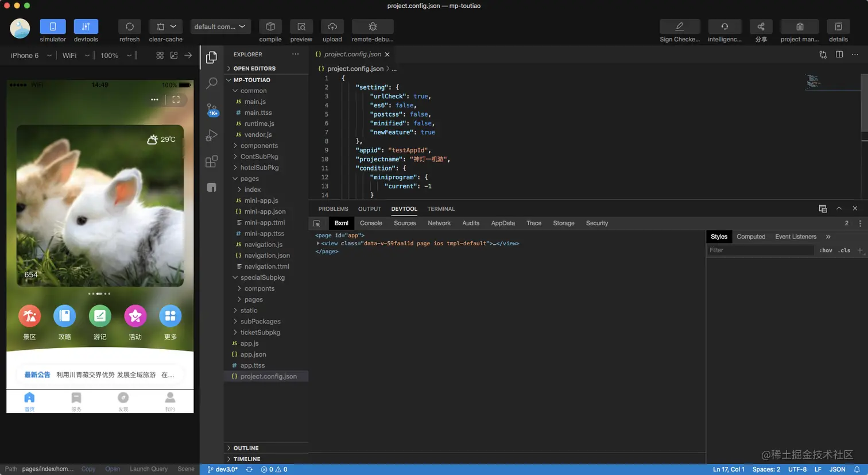Open the 100% zoom dropdown
Viewport: 868px width, 475px height.
click(x=116, y=56)
